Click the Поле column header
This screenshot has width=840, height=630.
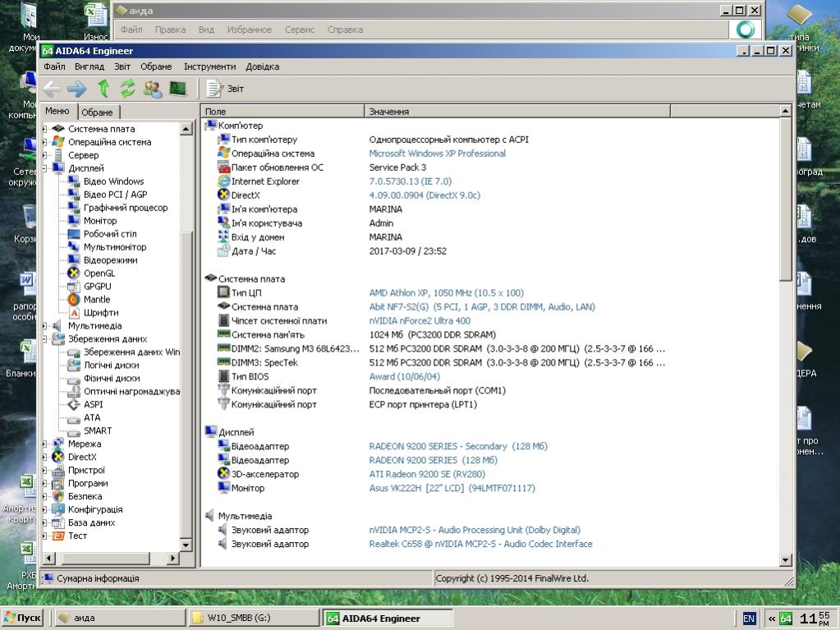(x=282, y=112)
